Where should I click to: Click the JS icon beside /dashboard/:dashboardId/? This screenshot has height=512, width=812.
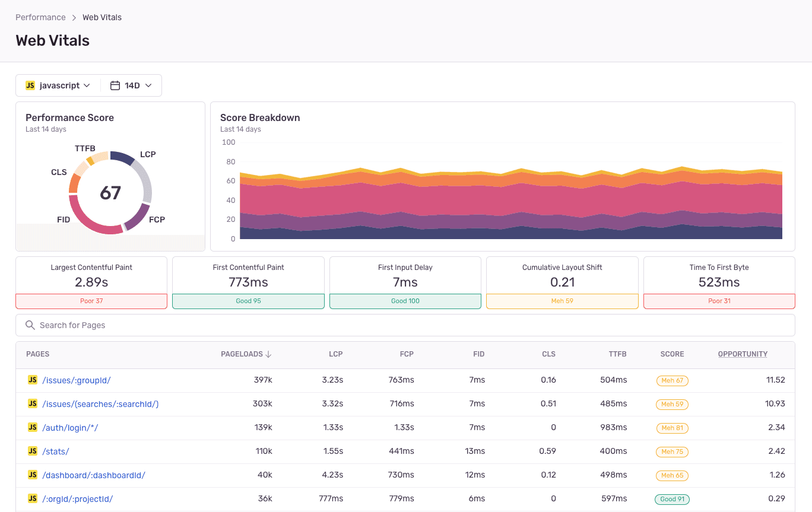tap(33, 475)
